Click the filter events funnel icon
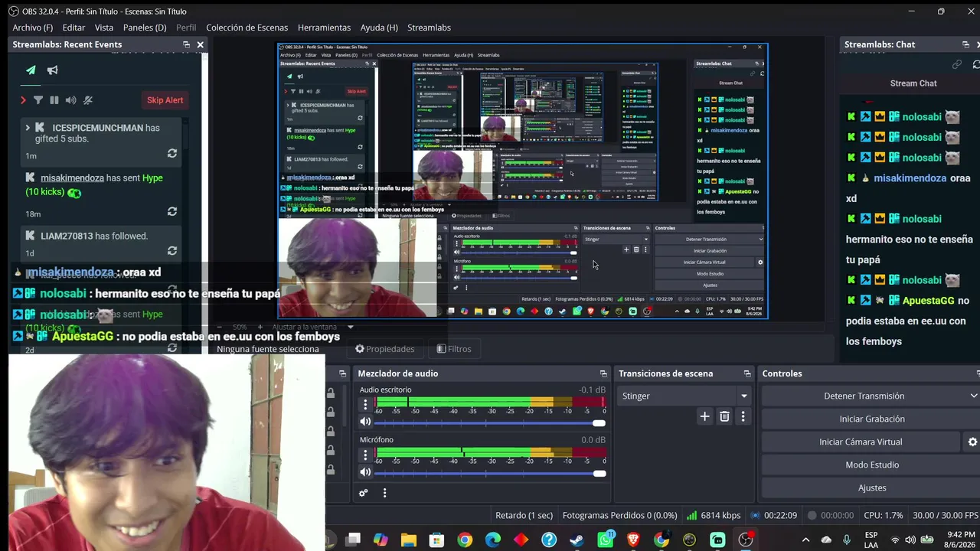Viewport: 980px width, 551px height. click(38, 100)
